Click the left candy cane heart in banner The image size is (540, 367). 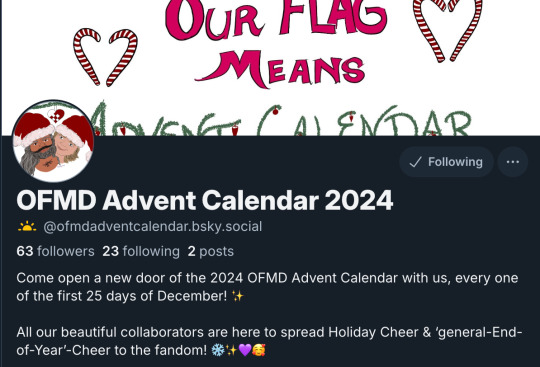point(105,57)
